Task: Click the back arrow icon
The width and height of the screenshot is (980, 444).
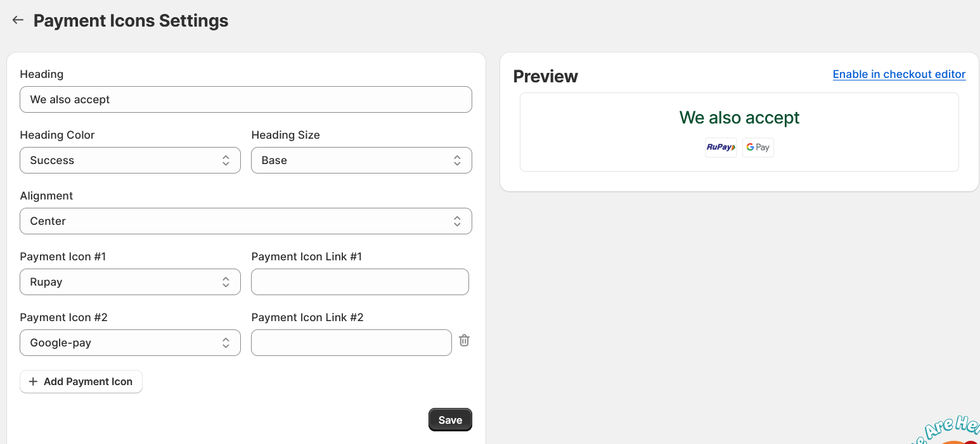Action: pyautogui.click(x=18, y=20)
